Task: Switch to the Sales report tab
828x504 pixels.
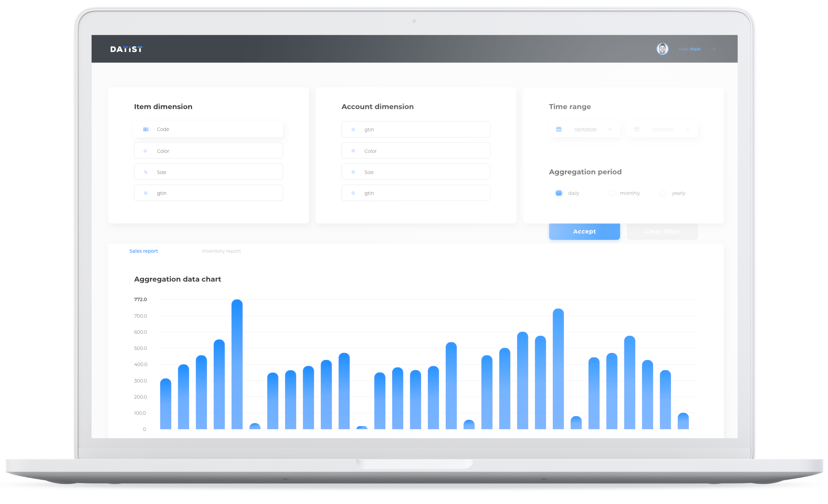Action: click(x=144, y=251)
